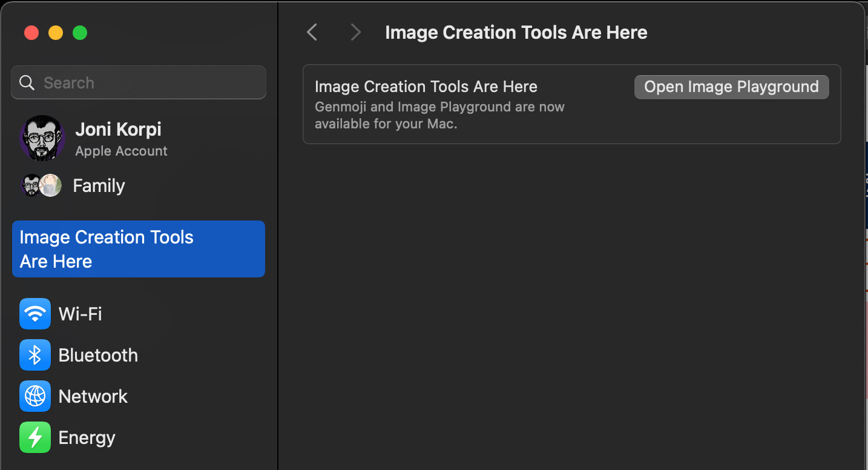The image size is (868, 470).
Task: Open Wi-Fi settings via its icon
Action: [35, 314]
